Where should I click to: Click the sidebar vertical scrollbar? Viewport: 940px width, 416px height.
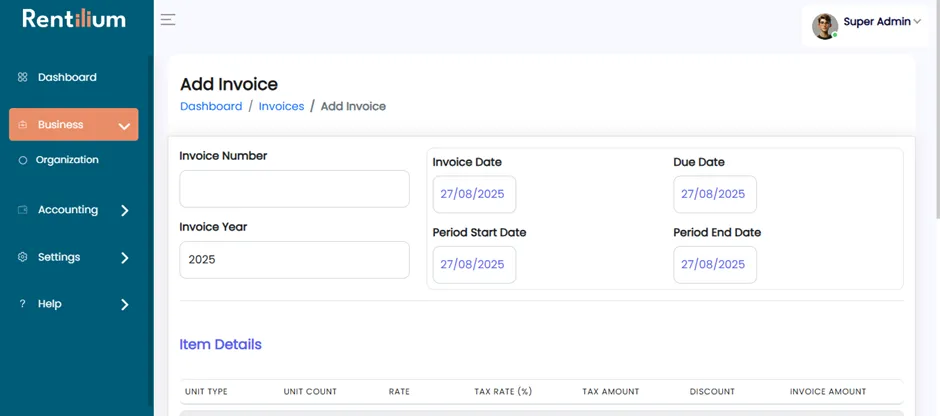150,231
